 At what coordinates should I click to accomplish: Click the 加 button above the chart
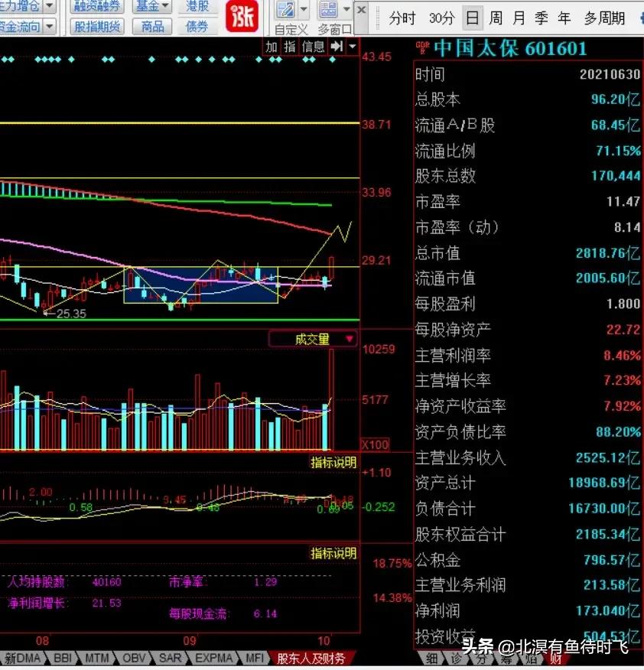click(x=272, y=47)
